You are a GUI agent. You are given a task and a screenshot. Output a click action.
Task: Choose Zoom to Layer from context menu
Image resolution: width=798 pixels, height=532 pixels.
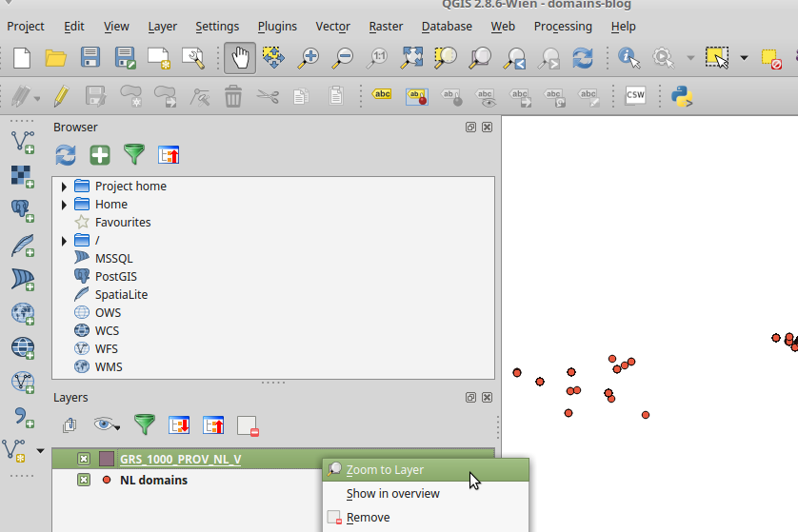[x=385, y=469]
